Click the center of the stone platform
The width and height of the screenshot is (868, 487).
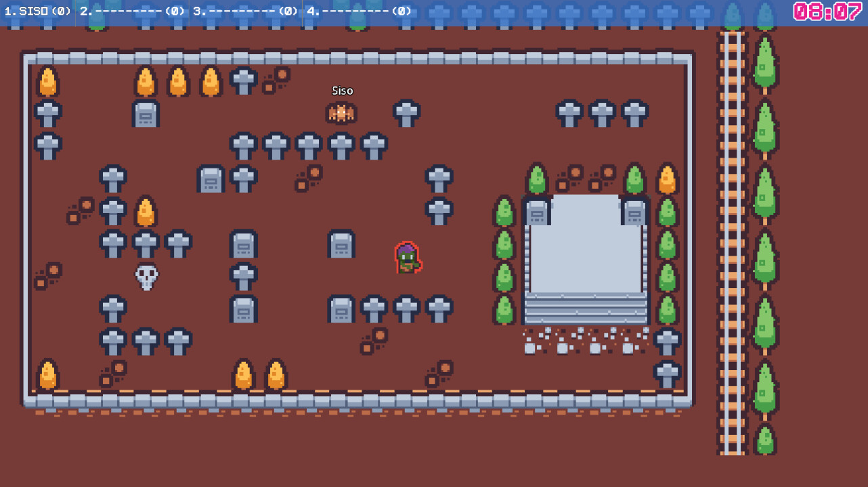coord(586,247)
